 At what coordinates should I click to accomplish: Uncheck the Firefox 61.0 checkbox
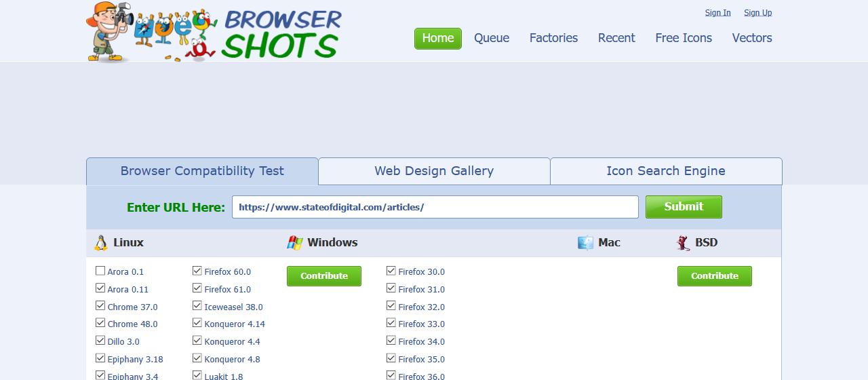coord(197,288)
